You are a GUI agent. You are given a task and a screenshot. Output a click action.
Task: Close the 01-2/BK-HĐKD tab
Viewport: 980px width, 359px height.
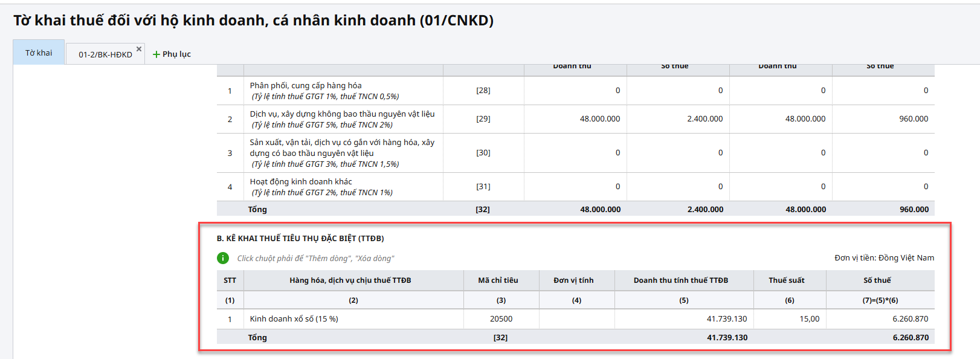[139, 49]
